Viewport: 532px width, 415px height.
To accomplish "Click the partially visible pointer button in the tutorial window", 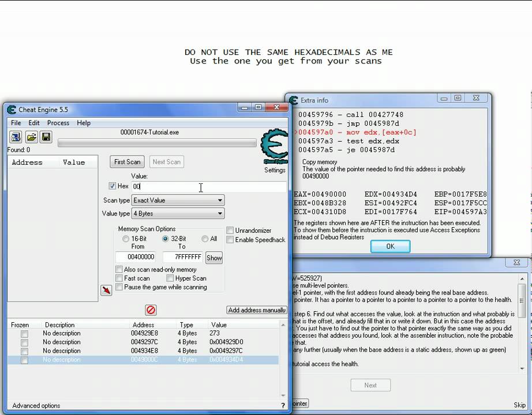I will [300, 403].
